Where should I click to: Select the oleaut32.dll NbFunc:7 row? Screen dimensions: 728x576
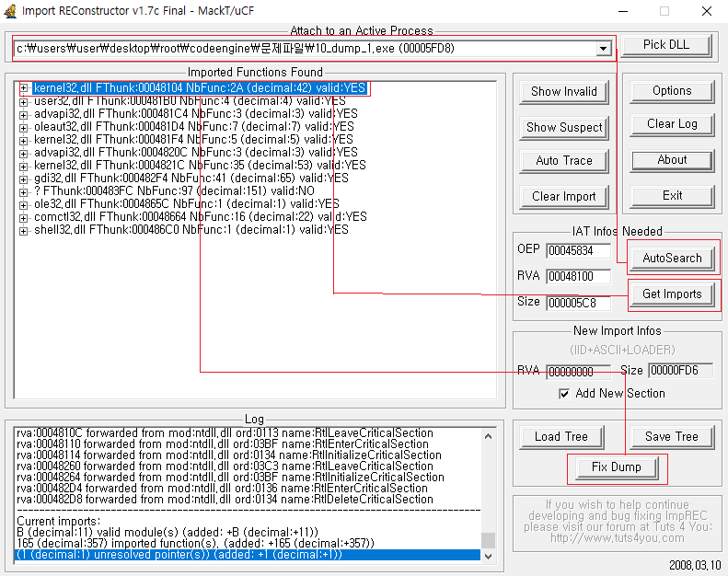coord(193,126)
